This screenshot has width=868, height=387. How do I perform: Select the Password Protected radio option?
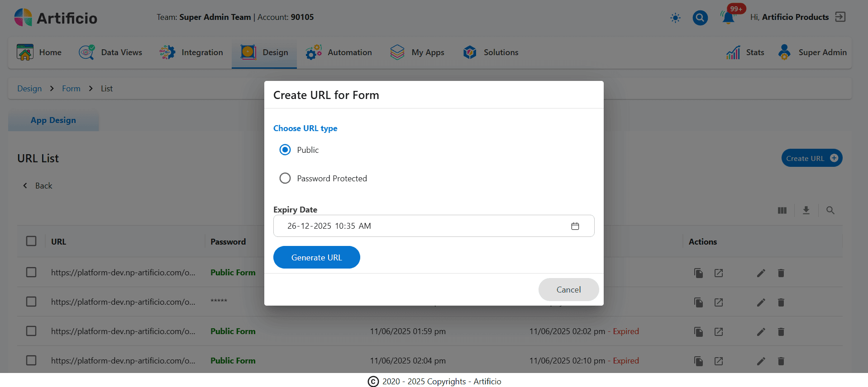tap(285, 178)
